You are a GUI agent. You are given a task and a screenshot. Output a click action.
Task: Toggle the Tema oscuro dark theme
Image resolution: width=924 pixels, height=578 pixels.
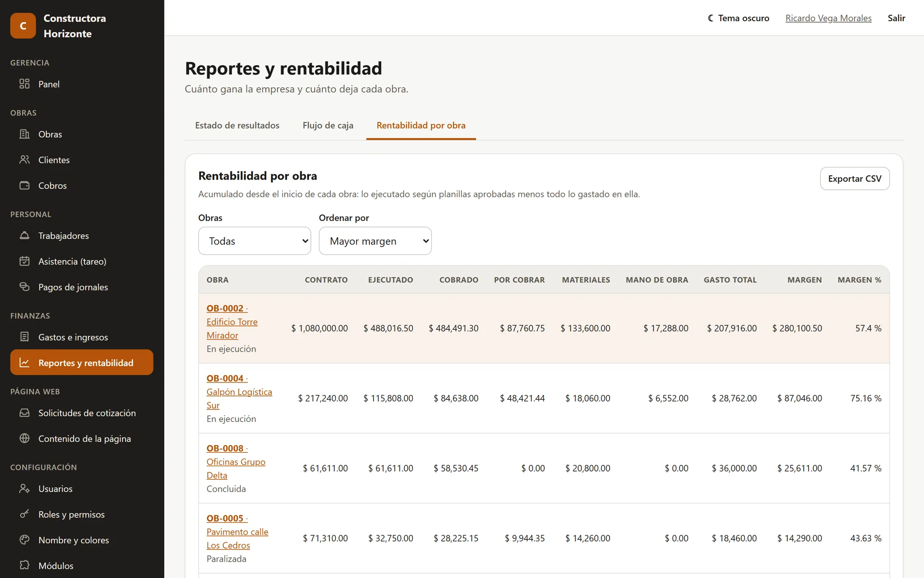coord(738,18)
